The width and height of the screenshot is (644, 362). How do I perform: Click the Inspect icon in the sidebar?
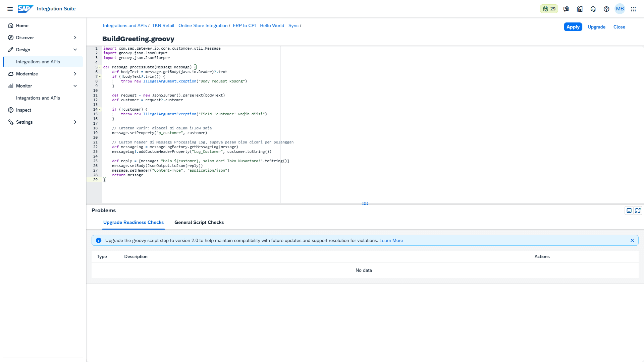point(11,110)
